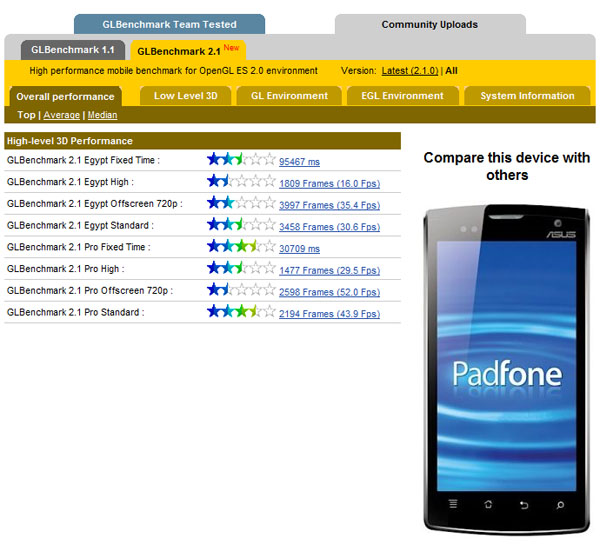Click the Padfone phone image
Viewport: 600px width, 545px height.
tap(507, 369)
